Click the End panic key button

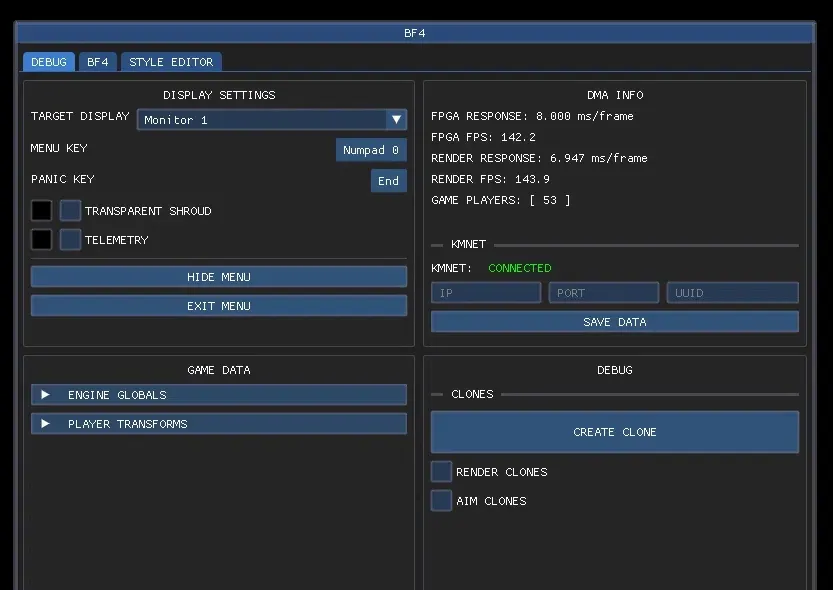tap(388, 181)
